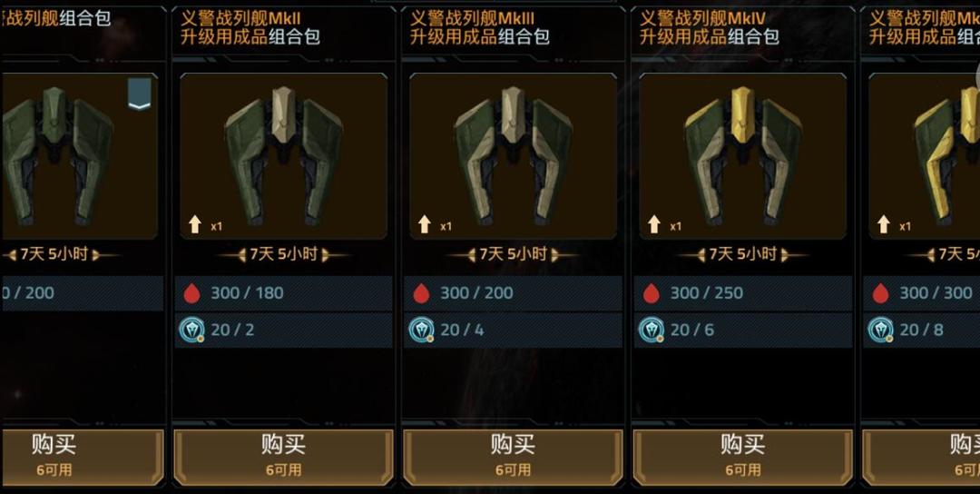Buy the 义警战列舰MkIV upgrade pack
Screen dimensions: 980x494
point(742,457)
